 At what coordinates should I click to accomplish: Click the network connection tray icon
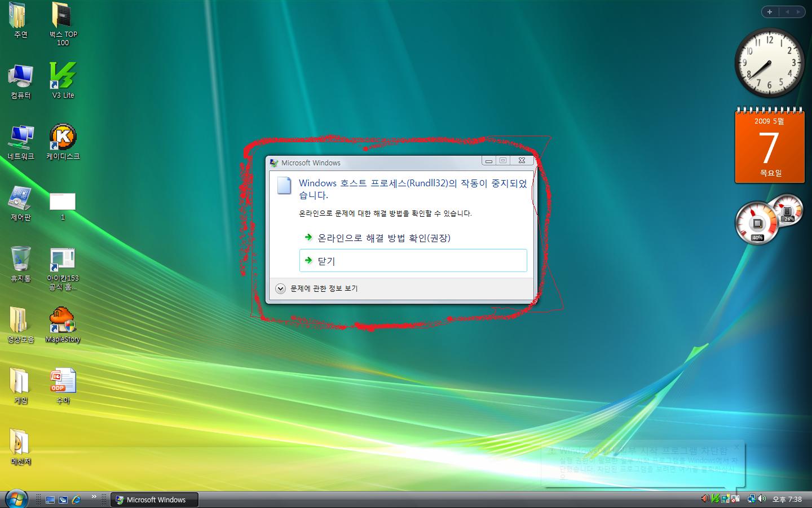751,498
